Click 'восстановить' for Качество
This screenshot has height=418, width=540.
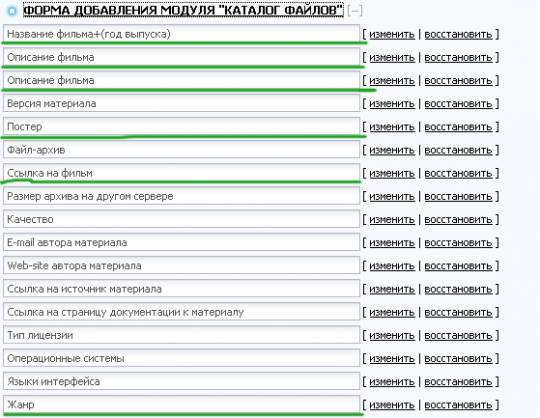[x=458, y=220]
